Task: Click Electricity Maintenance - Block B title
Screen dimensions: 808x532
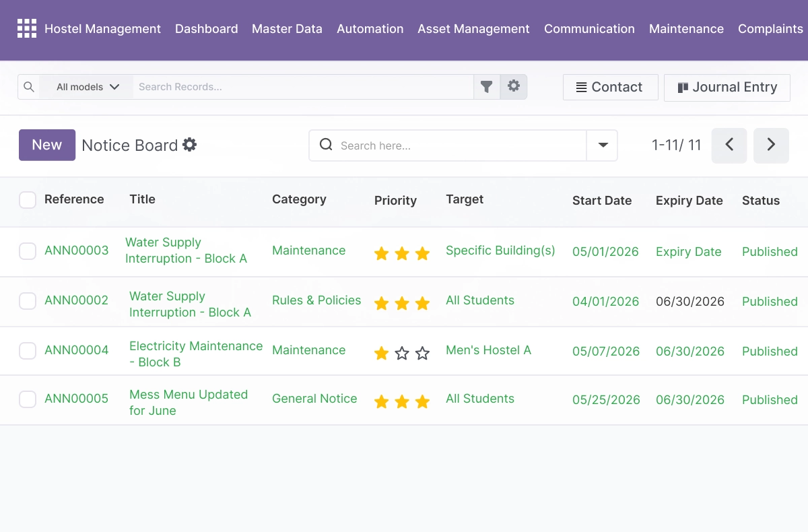Action: pos(196,354)
